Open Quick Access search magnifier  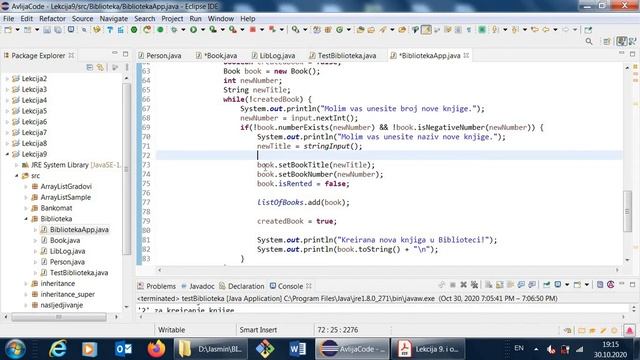589,41
